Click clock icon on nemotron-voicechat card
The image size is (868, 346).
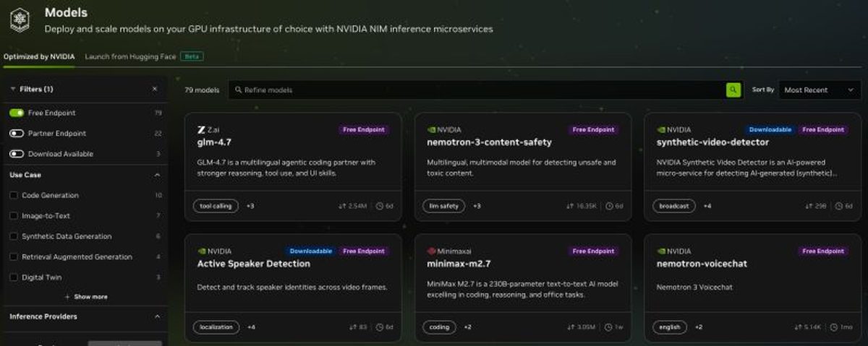(835, 327)
